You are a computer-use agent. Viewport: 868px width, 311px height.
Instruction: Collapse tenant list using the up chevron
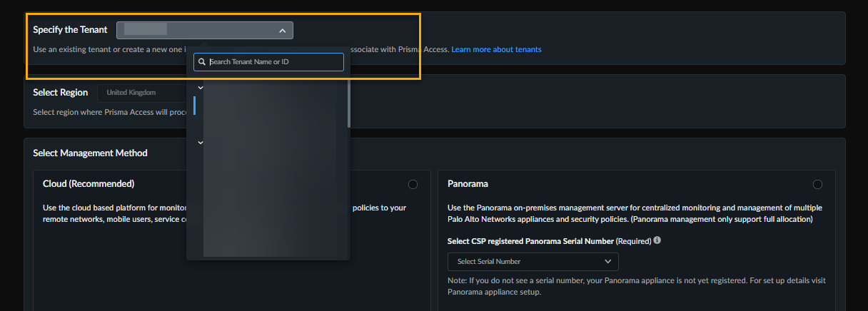(x=283, y=31)
